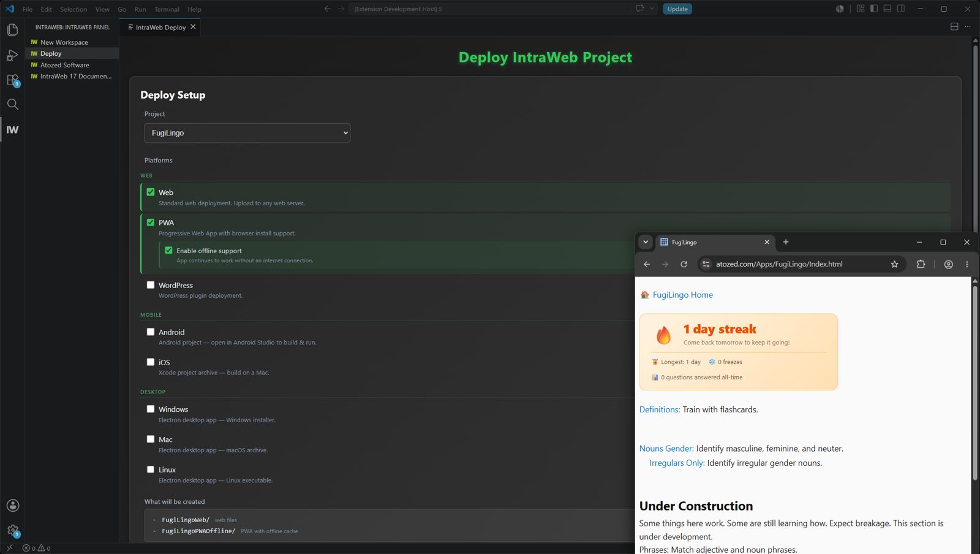This screenshot has height=554, width=980.
Task: Bookmark this page with the star icon
Action: 894,264
